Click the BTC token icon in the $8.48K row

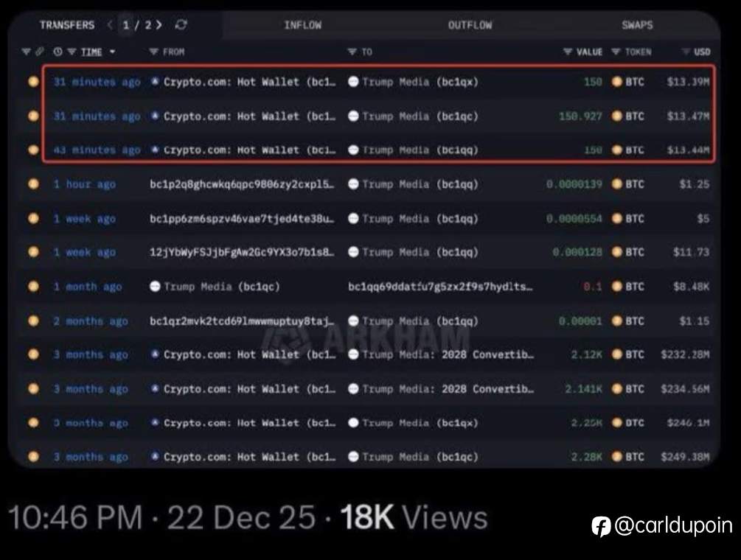tap(616, 286)
